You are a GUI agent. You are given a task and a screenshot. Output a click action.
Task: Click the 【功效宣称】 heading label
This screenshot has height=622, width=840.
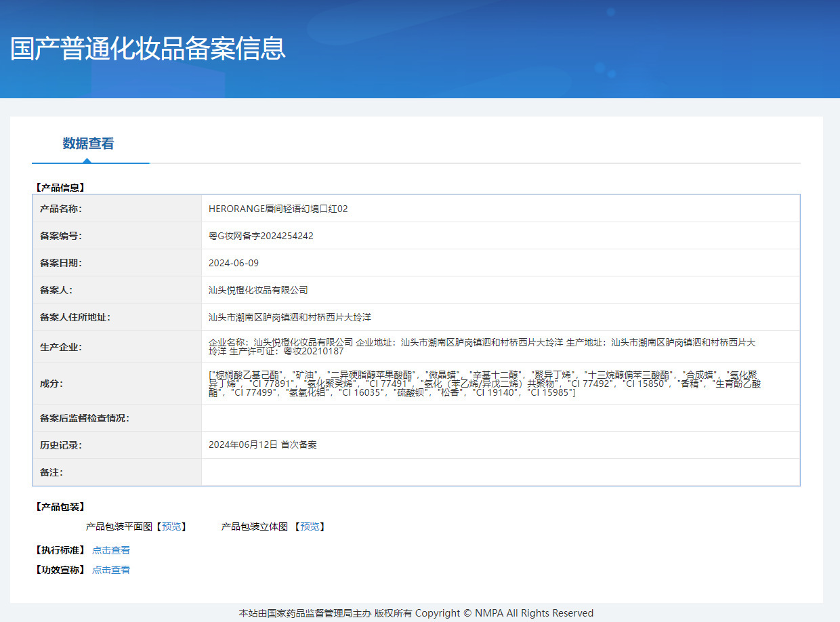click(59, 570)
